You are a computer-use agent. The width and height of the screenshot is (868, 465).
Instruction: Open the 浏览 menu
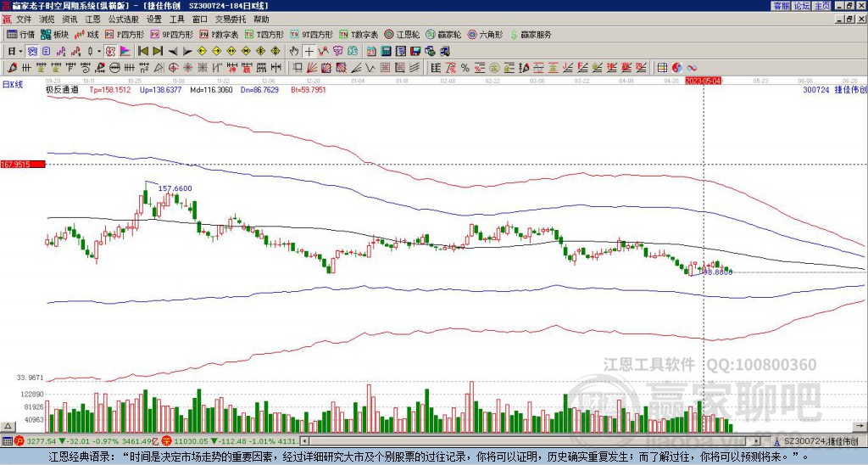[x=47, y=20]
